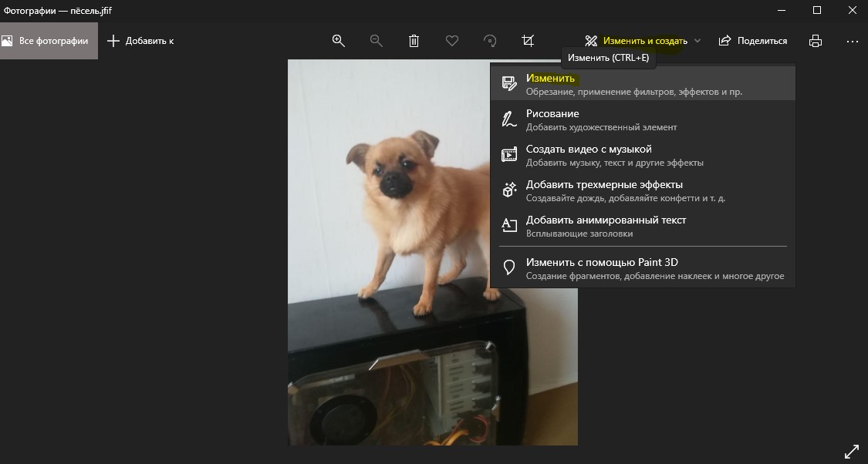Image resolution: width=868 pixels, height=464 pixels.
Task: Open the crop tool icon
Action: click(528, 40)
